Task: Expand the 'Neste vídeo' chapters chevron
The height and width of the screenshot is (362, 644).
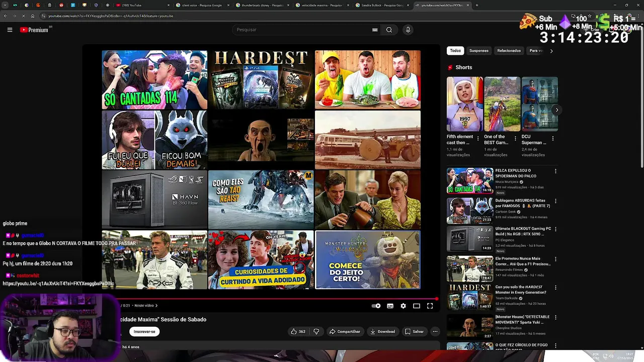Action: coord(156,305)
